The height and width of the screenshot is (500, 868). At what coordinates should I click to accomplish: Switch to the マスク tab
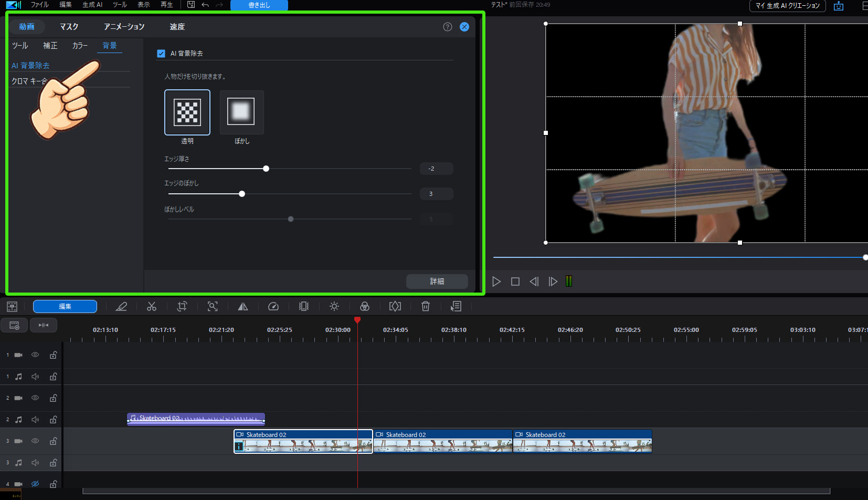[69, 27]
